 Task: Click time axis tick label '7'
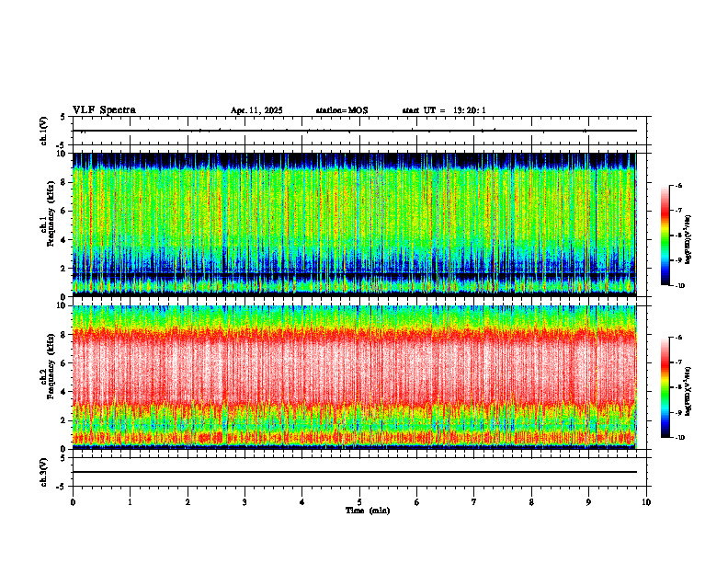[x=474, y=502]
